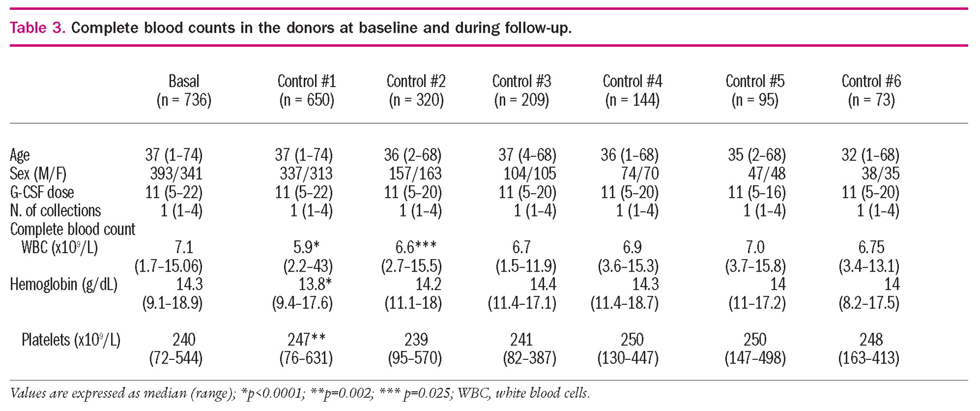Click the 247** platelets value

307,340
